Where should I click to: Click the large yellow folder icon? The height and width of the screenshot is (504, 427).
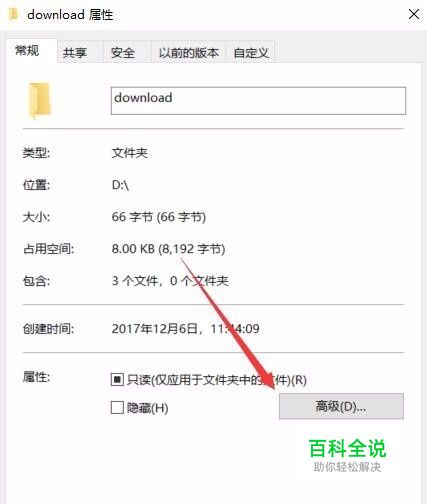[40, 100]
